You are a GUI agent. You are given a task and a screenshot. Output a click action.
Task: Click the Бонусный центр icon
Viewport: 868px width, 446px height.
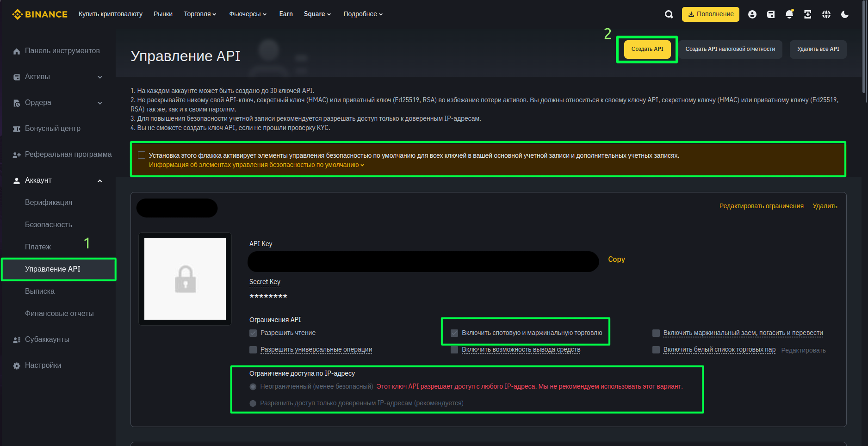[17, 129]
